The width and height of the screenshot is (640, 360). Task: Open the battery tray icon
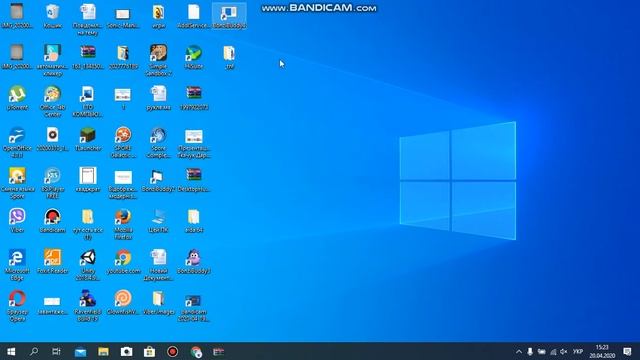(541, 351)
